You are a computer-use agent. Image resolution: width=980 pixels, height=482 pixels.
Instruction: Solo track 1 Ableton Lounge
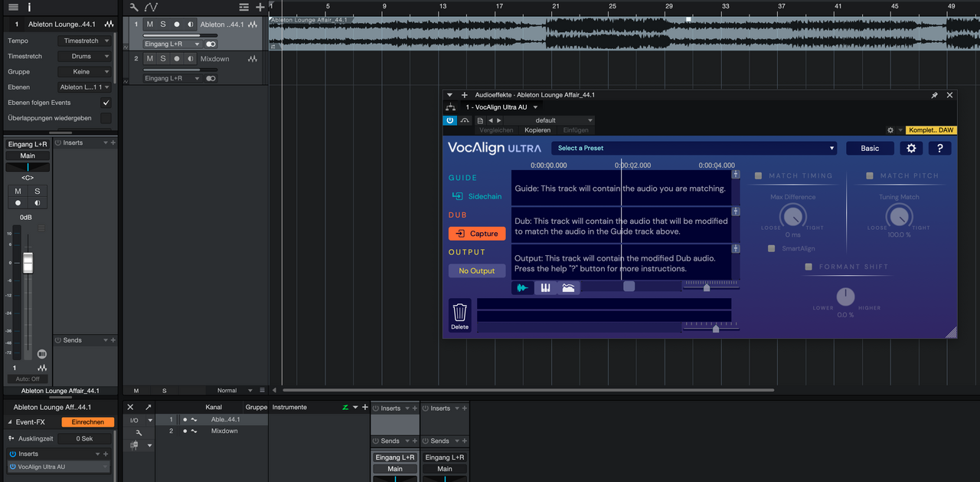pyautogui.click(x=162, y=25)
